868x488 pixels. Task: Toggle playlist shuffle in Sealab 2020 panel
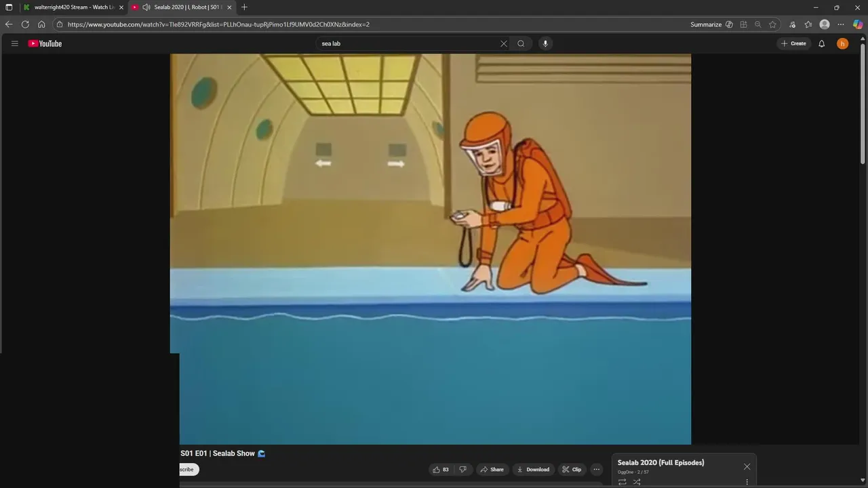tap(637, 482)
